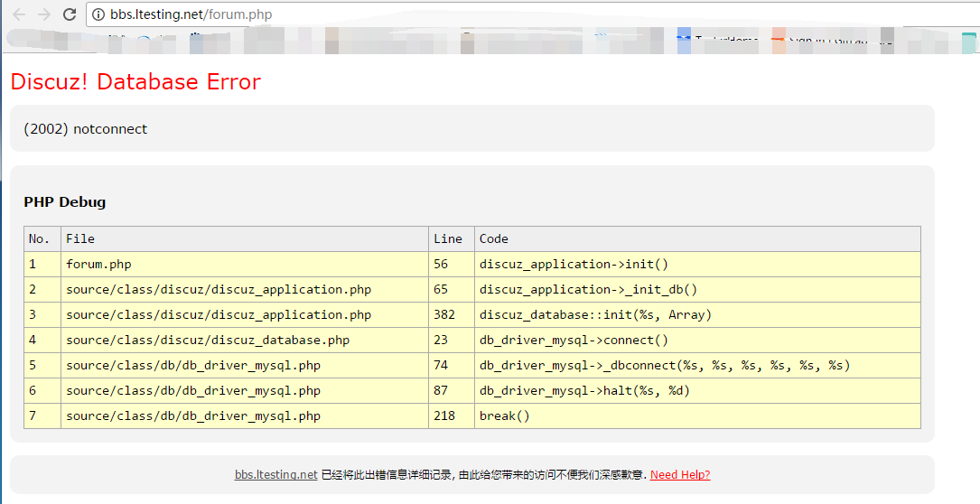Click the 'Code' column header
The width and height of the screenshot is (980, 504).
pos(697,238)
